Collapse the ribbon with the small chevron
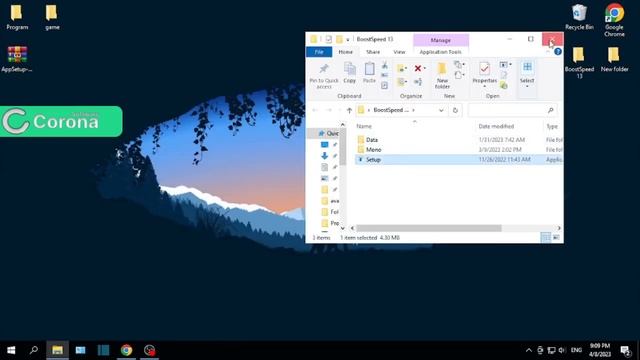The width and height of the screenshot is (640, 360). tap(547, 52)
